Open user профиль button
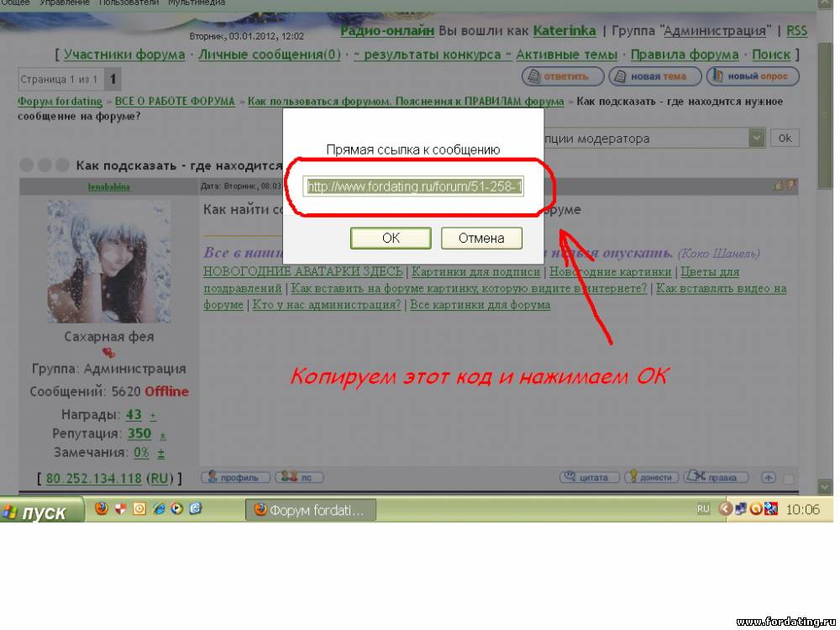840x630 pixels. [236, 477]
